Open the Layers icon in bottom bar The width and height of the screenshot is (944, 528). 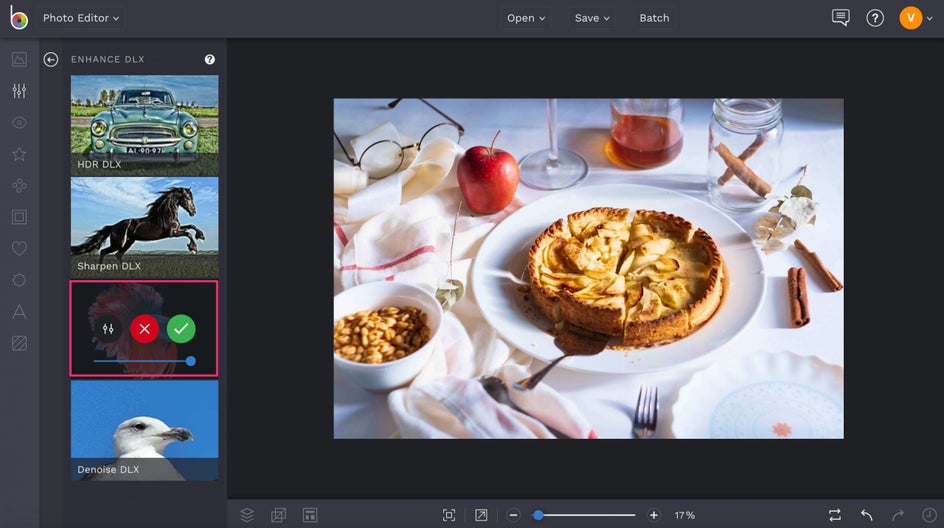coord(247,515)
